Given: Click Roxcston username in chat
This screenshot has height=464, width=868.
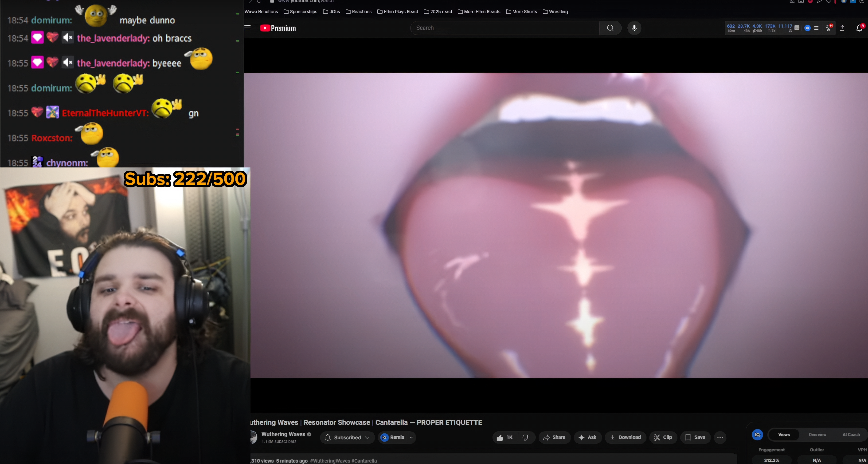Looking at the screenshot, I should (x=52, y=138).
